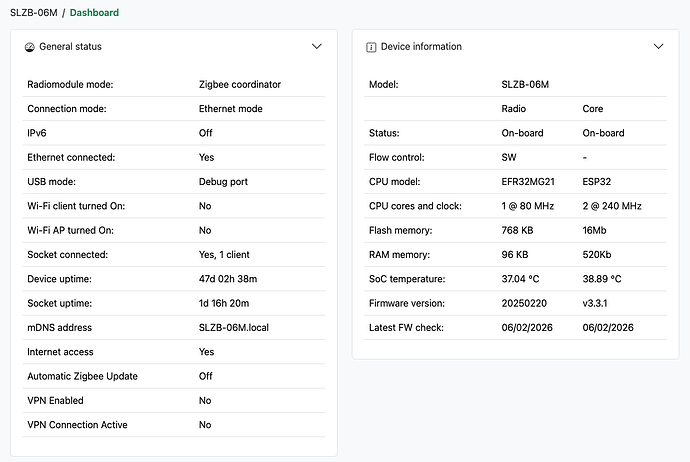Click the Automatic Zigbee Update label
690x462 pixels.
click(82, 376)
